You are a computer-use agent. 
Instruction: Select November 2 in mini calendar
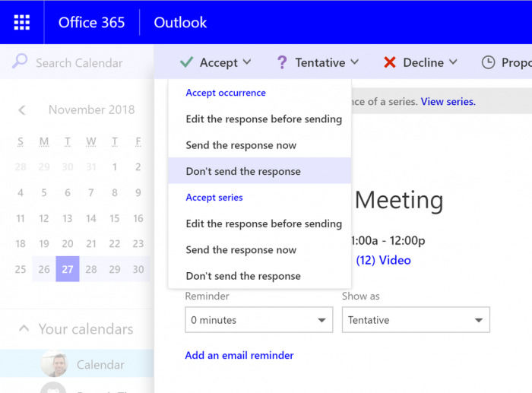[x=138, y=166]
